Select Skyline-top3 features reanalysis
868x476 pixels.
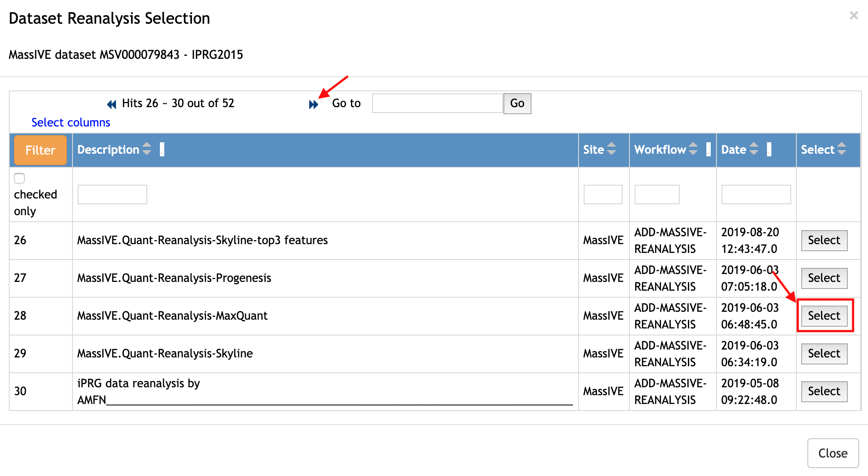[x=824, y=240]
